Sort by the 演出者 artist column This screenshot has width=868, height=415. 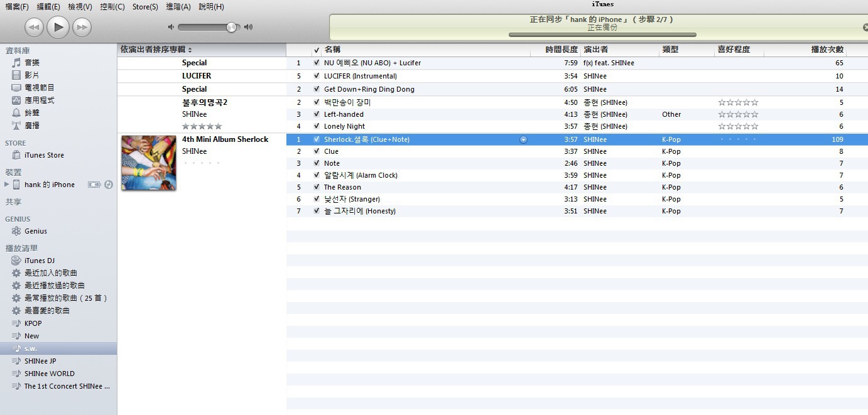620,50
